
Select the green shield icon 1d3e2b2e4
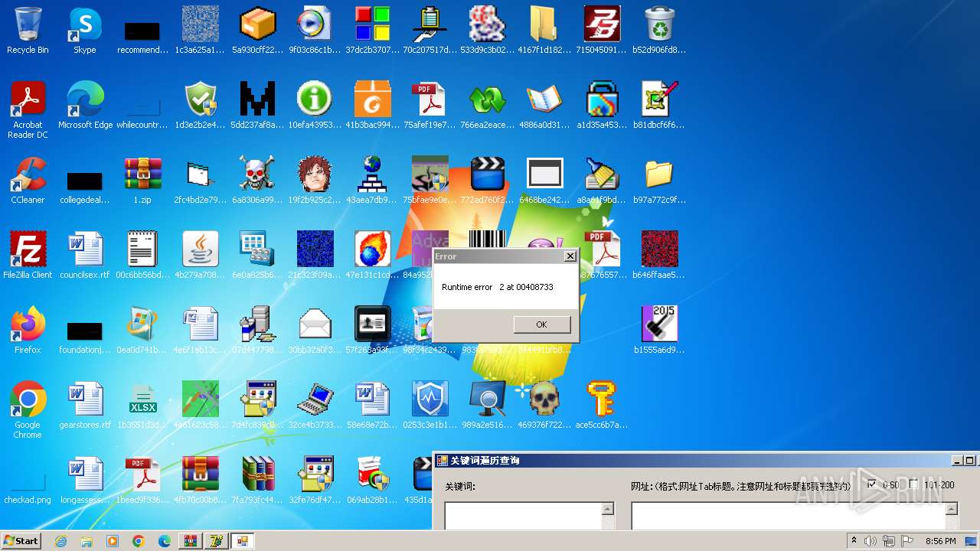(200, 106)
